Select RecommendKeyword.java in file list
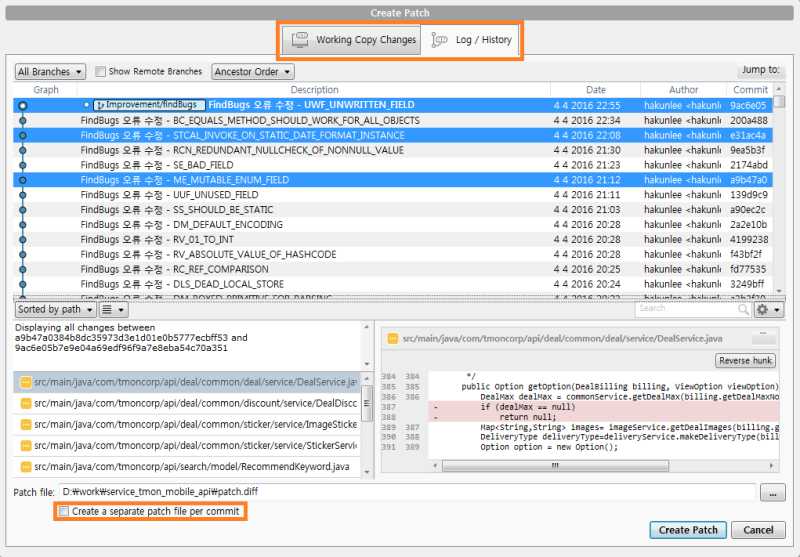Screen dimensions: 800x557 [187, 466]
